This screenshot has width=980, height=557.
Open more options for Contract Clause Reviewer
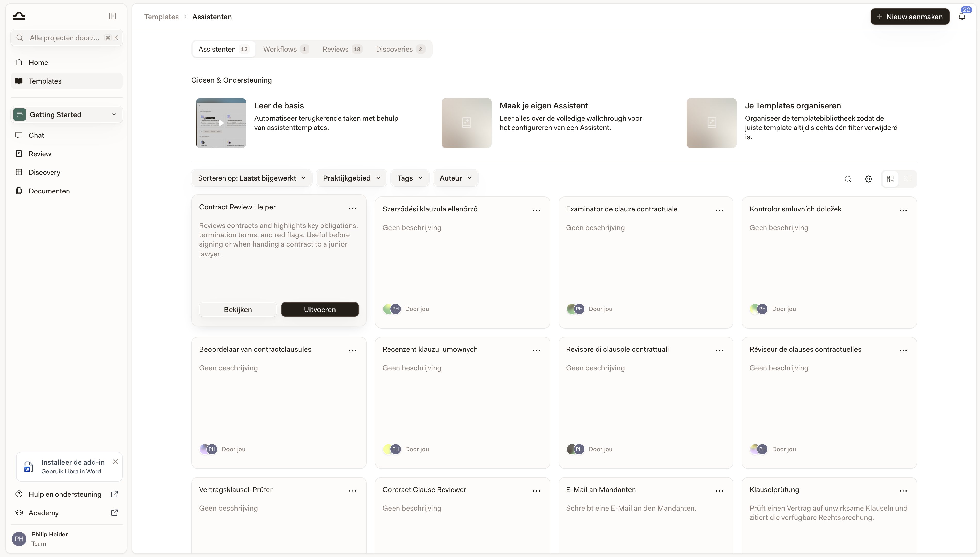536,491
